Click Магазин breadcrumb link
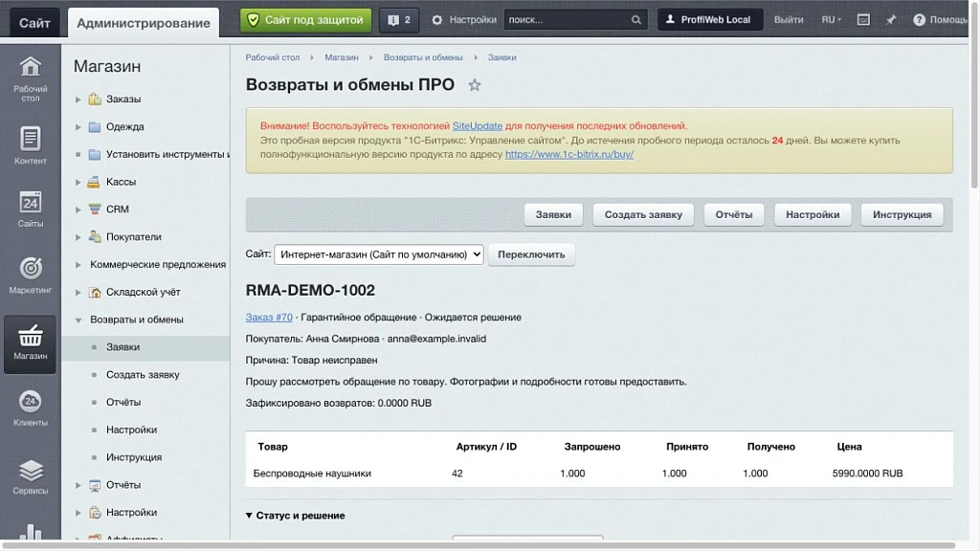 342,57
